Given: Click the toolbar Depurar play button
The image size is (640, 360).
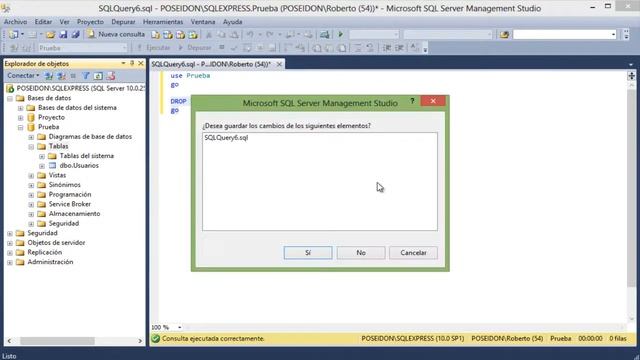Looking at the screenshot, I should (x=195, y=48).
